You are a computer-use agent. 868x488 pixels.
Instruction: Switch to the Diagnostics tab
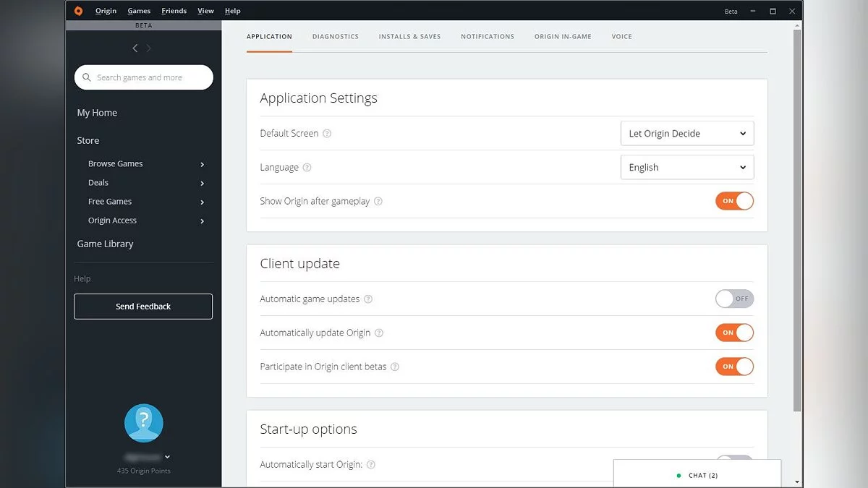[x=335, y=37]
